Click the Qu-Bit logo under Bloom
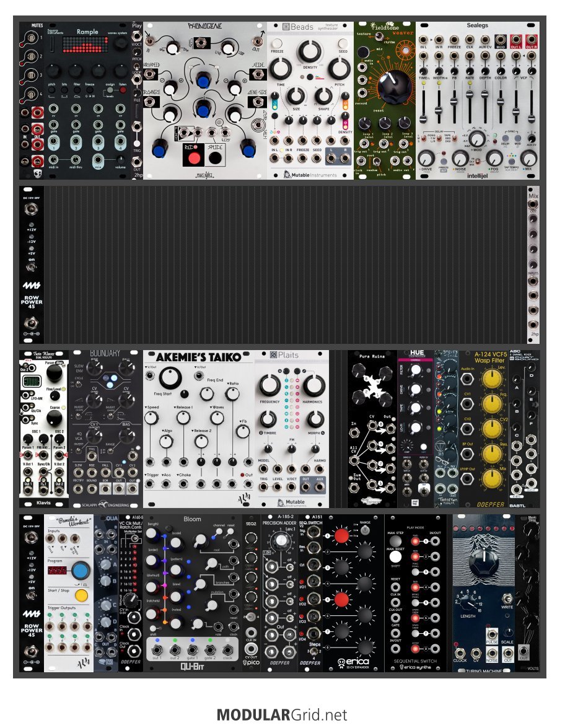Screen dimensions: 565x728 click(x=192, y=667)
